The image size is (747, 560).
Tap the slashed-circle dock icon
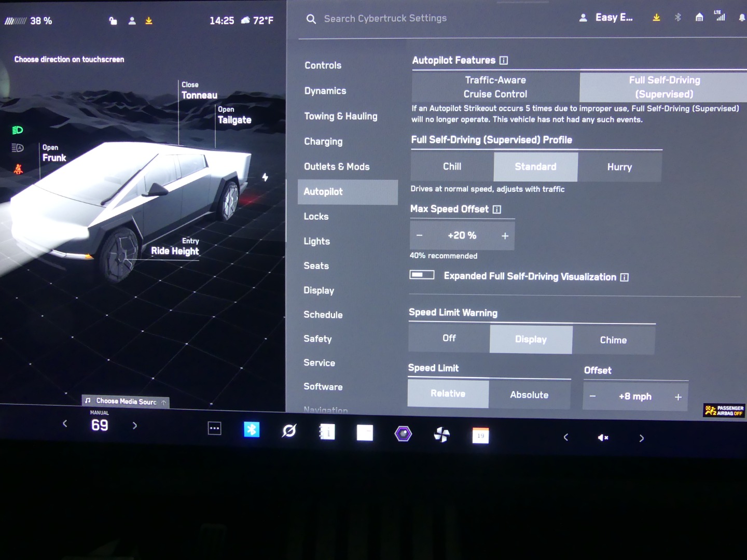click(289, 430)
